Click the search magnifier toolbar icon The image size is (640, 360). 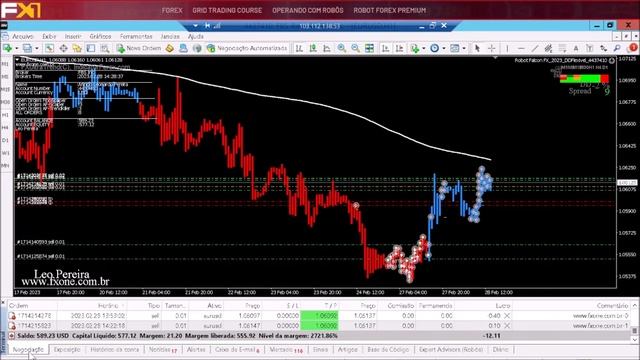617,49
